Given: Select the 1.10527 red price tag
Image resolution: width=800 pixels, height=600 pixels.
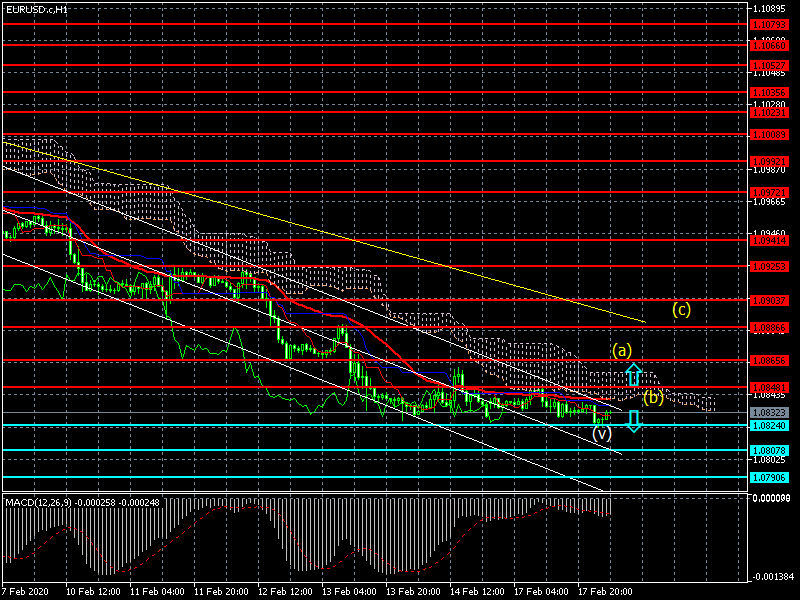Looking at the screenshot, I should coord(770,65).
